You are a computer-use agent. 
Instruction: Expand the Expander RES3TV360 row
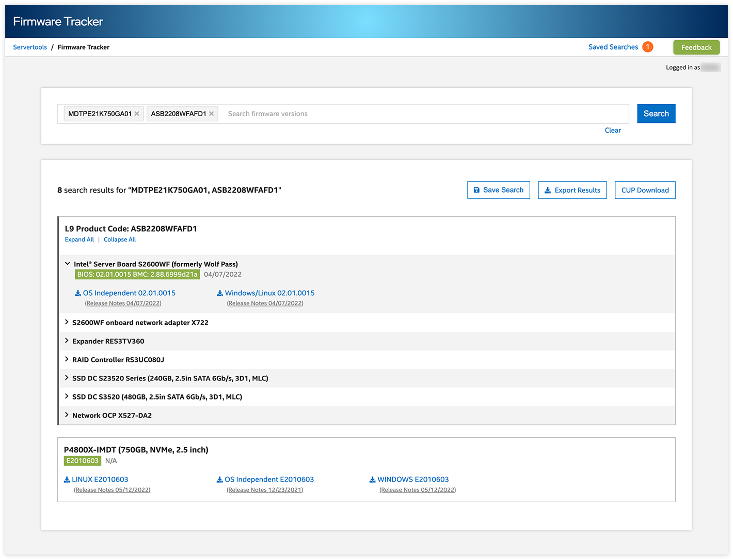coord(67,341)
